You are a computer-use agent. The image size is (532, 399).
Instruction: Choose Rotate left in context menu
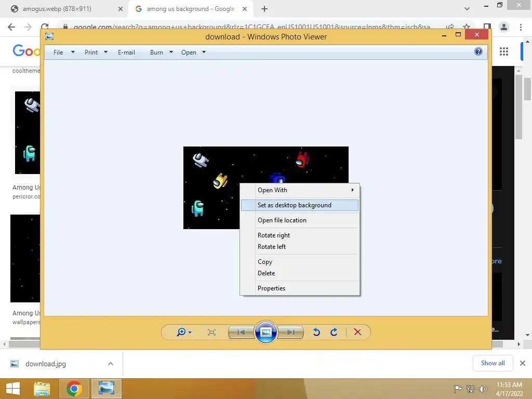pos(300,247)
